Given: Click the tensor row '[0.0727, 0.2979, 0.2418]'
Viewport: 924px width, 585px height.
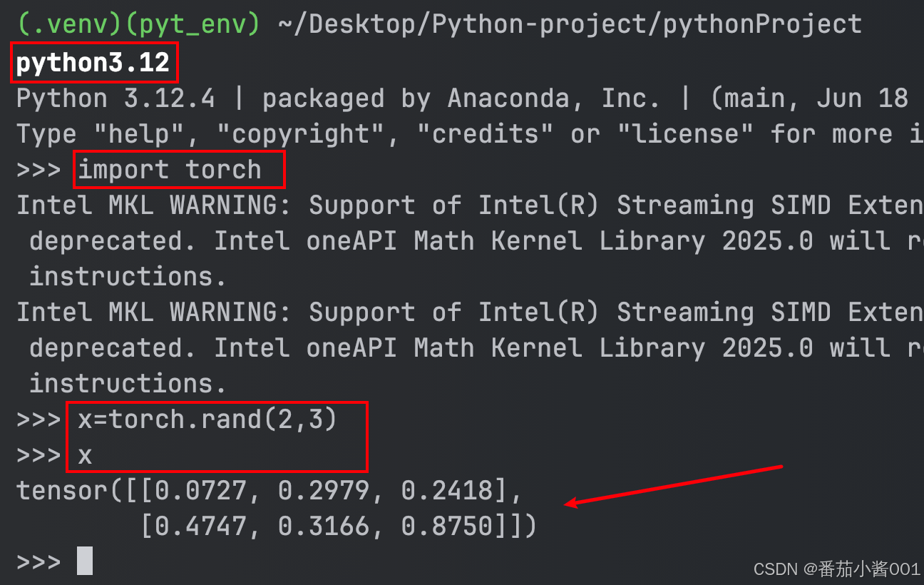Looking at the screenshot, I should pos(325,491).
